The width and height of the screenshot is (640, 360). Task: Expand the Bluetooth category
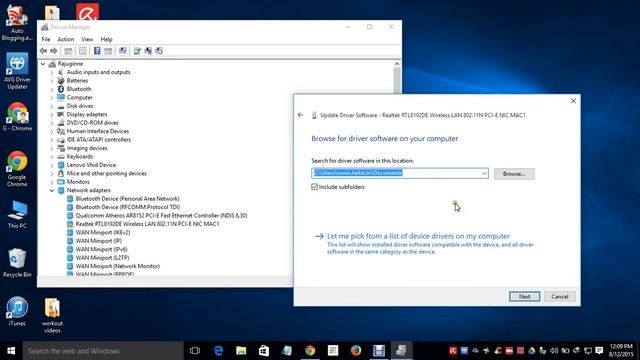coord(52,89)
